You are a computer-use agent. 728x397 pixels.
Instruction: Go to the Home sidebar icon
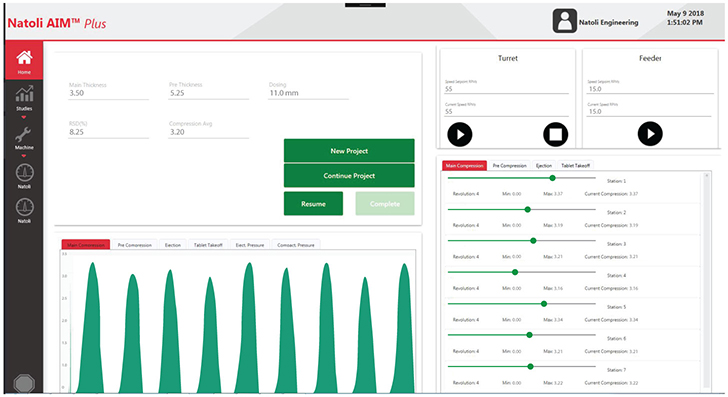[x=24, y=60]
